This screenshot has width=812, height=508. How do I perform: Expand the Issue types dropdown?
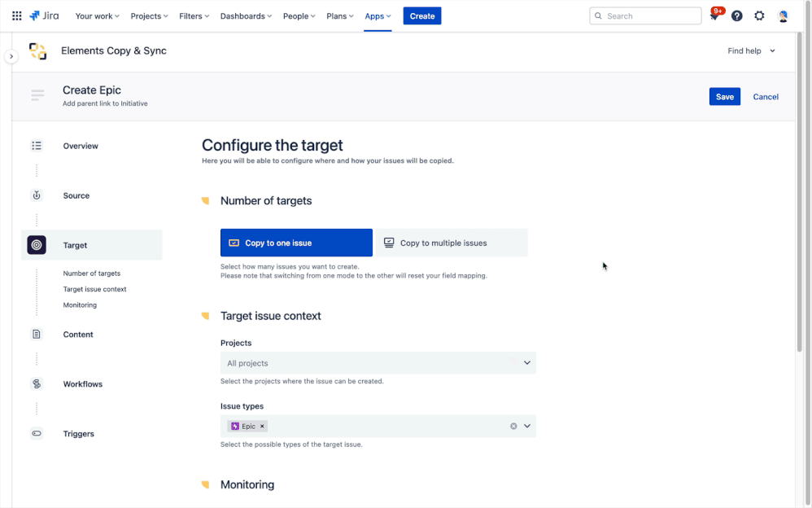526,426
